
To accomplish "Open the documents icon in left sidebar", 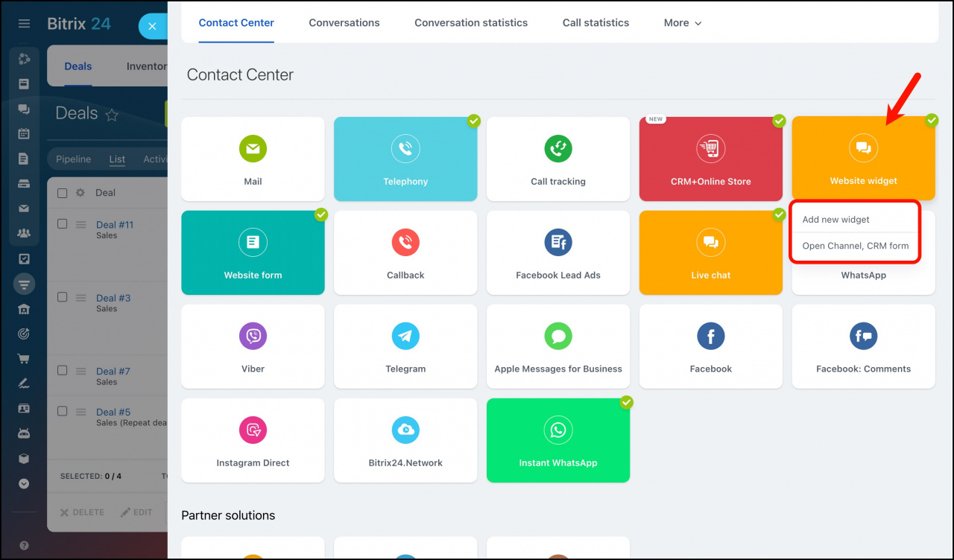I will click(x=24, y=159).
